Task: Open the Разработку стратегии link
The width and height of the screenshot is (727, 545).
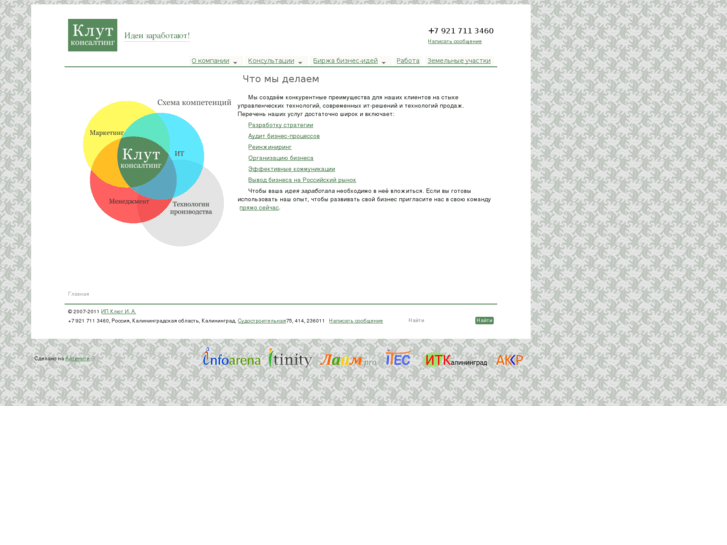Action: 281,125
